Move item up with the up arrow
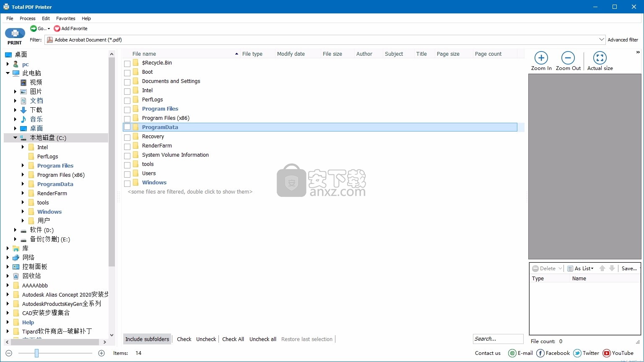This screenshot has width=644, height=362. pyautogui.click(x=602, y=269)
